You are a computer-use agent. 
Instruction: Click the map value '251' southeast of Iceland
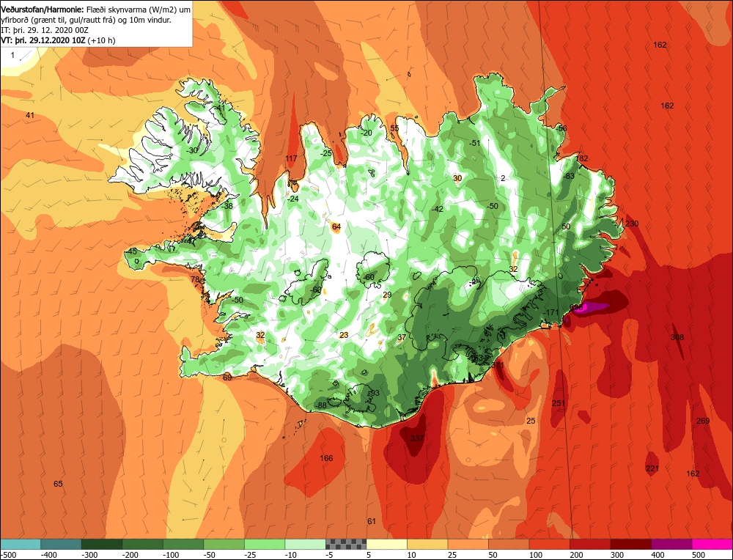(559, 403)
